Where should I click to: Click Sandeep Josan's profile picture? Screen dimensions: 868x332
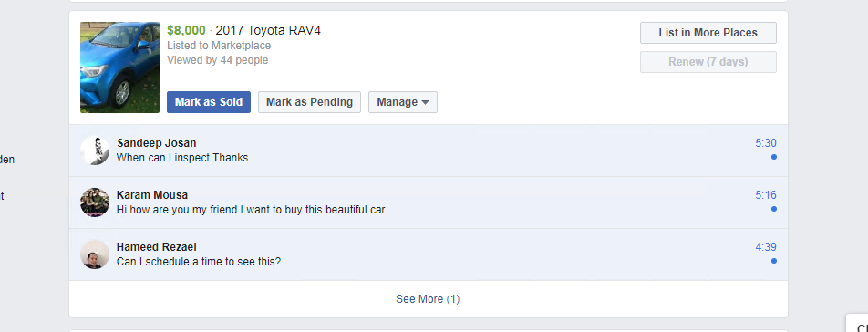[95, 150]
